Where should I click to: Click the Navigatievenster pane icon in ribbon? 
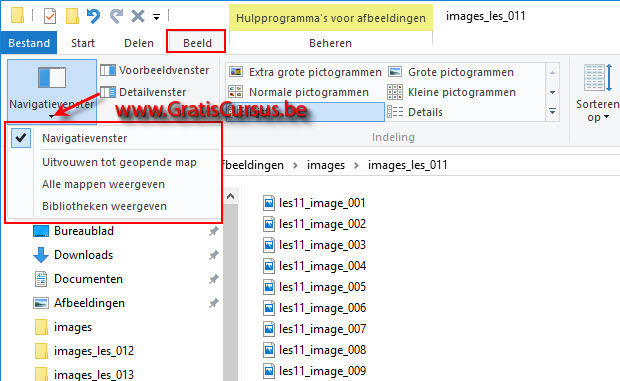tap(52, 77)
